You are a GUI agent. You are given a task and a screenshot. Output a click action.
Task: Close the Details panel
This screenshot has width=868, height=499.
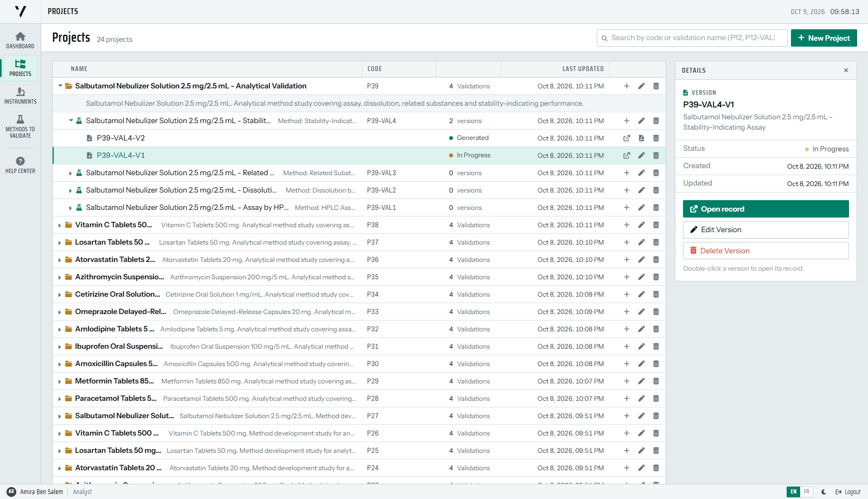click(846, 71)
